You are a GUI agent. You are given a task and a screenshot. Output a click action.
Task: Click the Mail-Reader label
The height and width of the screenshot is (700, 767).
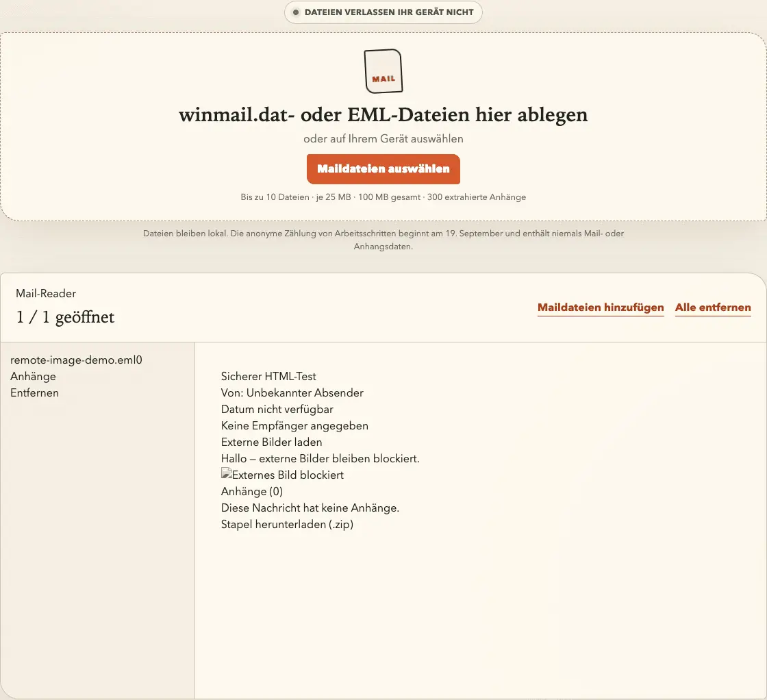click(x=46, y=294)
